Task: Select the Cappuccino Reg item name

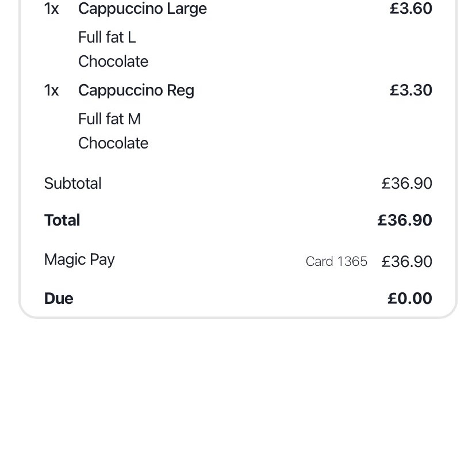Action: [x=136, y=90]
